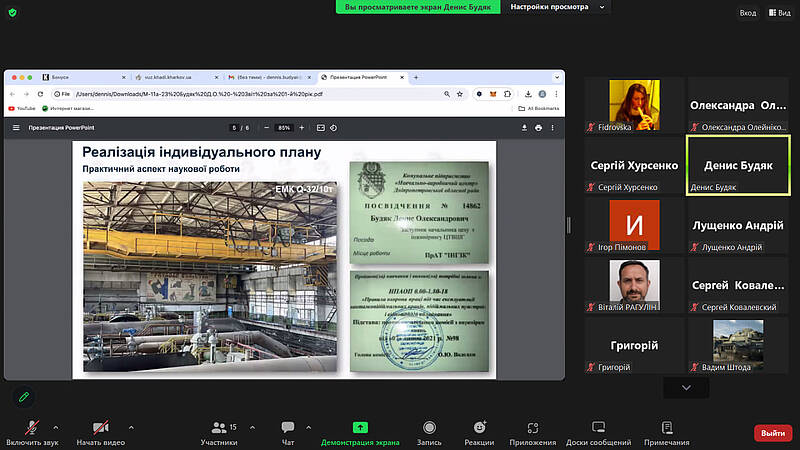Click PDF fit to page icon
800x450 pixels.
pos(320,128)
